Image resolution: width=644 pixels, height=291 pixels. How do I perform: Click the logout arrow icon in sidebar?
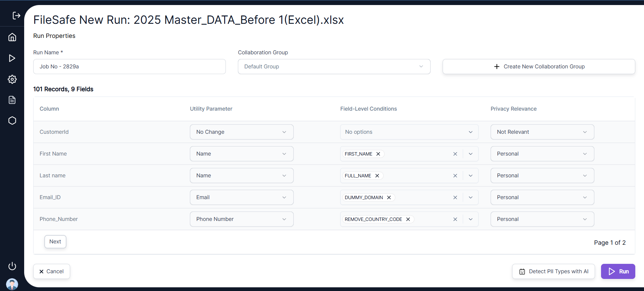coord(16,15)
